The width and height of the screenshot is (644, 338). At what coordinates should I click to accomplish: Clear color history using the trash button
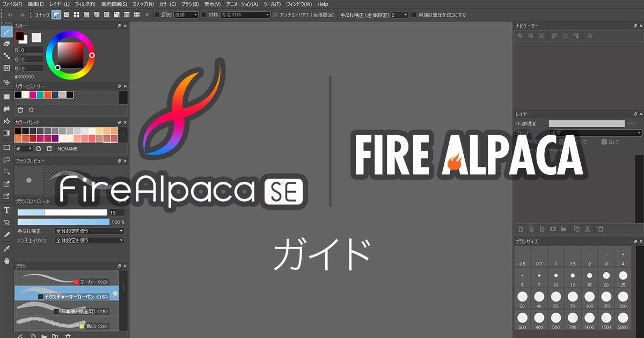coord(20,109)
